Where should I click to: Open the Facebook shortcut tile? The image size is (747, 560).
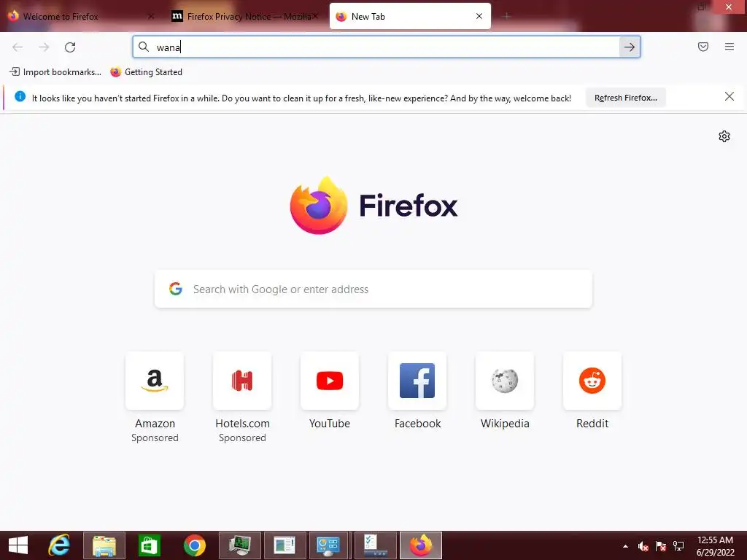point(417,381)
